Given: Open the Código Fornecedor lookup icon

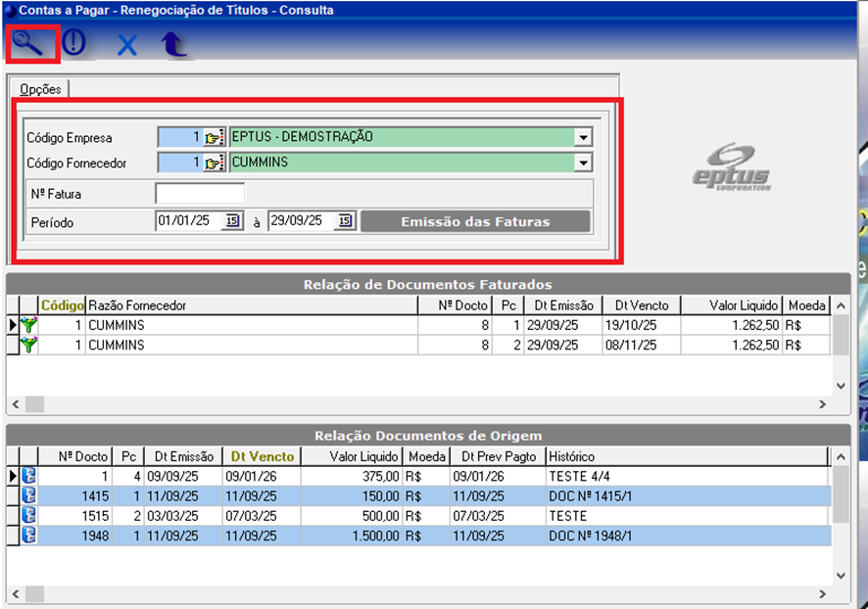Looking at the screenshot, I should coord(215,163).
